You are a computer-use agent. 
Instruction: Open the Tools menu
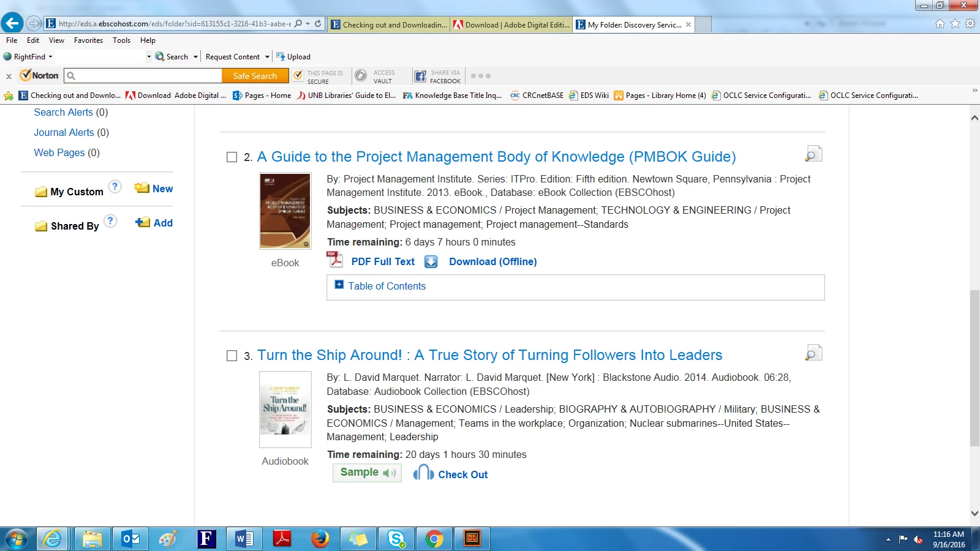pyautogui.click(x=121, y=40)
